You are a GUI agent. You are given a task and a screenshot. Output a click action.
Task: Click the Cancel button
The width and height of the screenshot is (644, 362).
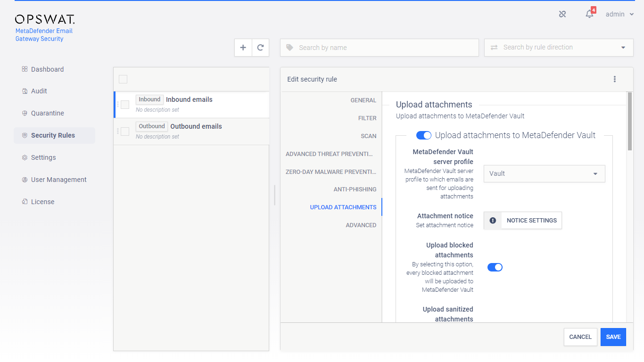click(580, 337)
